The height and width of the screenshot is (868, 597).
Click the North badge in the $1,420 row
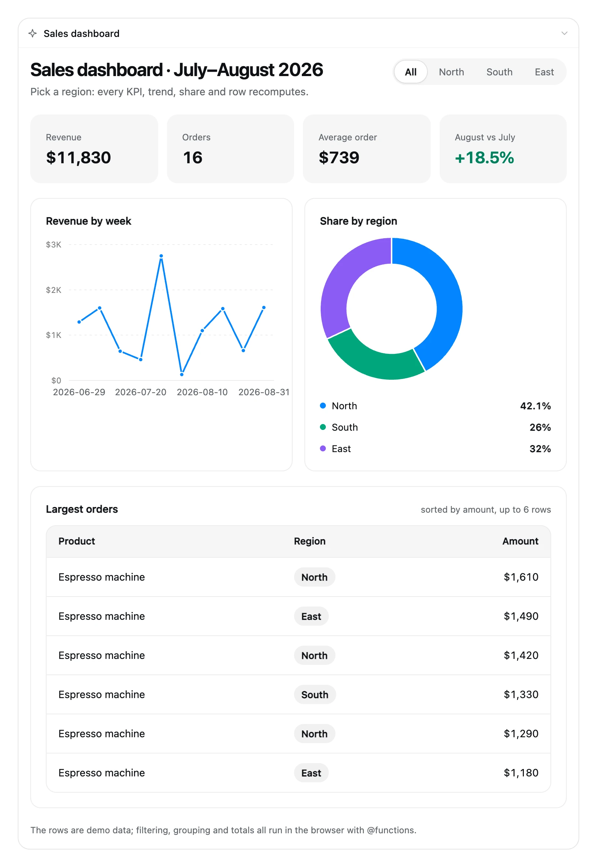click(314, 655)
